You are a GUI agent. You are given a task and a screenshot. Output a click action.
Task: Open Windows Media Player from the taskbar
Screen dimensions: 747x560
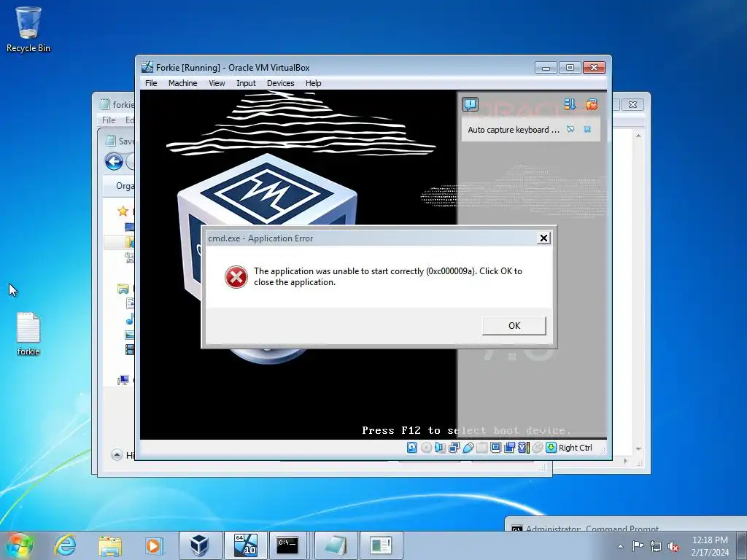click(154, 545)
